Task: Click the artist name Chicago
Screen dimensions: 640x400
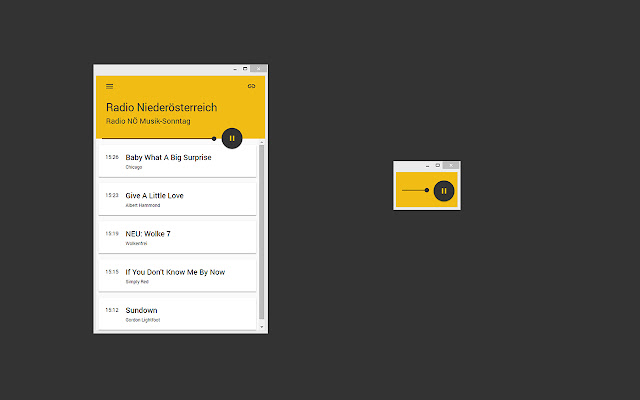Action: (x=134, y=167)
